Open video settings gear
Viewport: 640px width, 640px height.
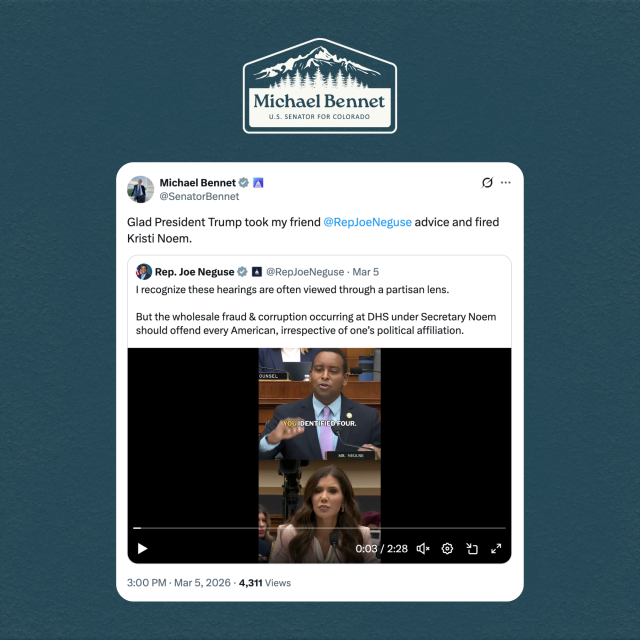(x=447, y=549)
